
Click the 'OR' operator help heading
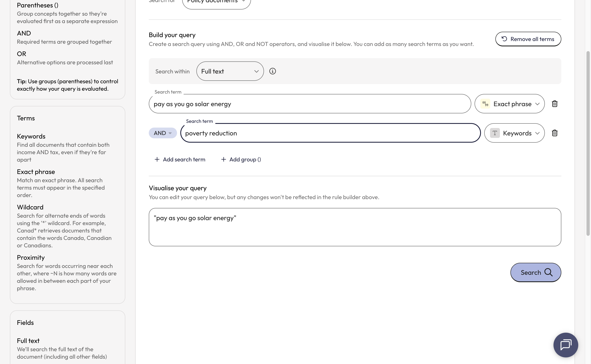pyautogui.click(x=21, y=54)
